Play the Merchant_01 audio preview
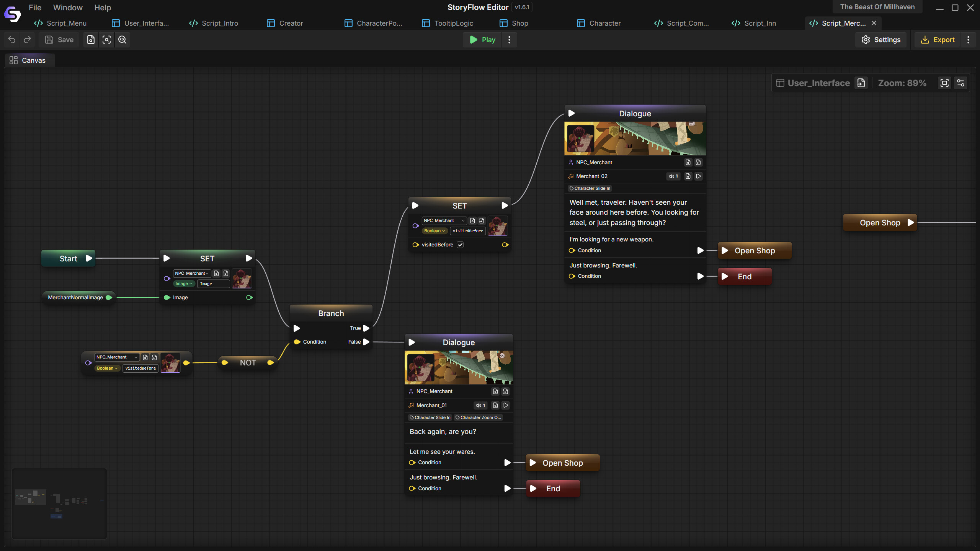 click(506, 405)
